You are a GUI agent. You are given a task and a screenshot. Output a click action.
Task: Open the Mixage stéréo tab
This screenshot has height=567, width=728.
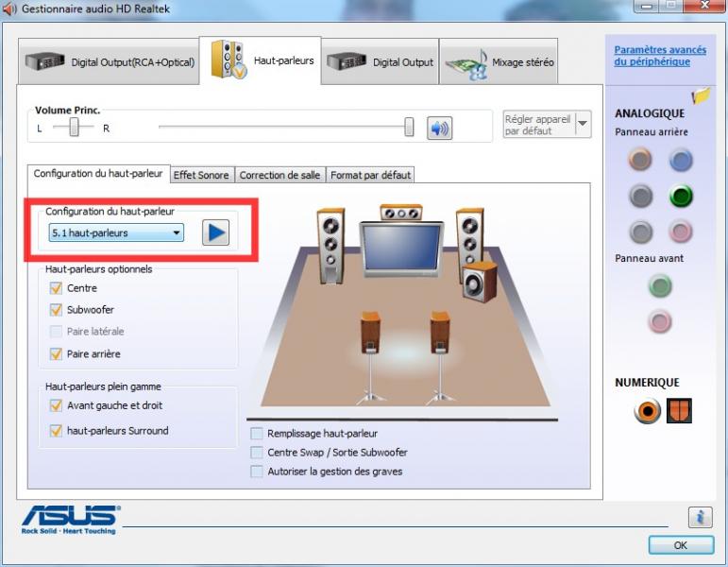pyautogui.click(x=499, y=61)
